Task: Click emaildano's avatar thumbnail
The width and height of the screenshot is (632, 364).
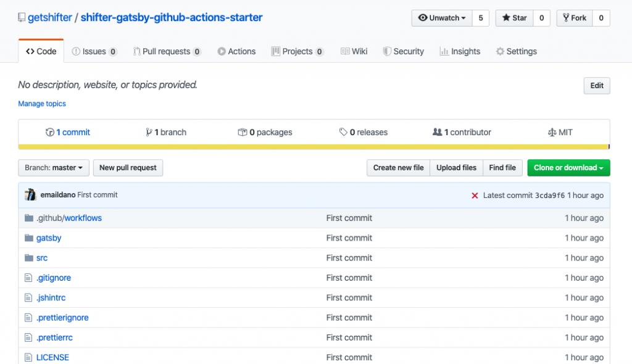Action: click(x=30, y=195)
